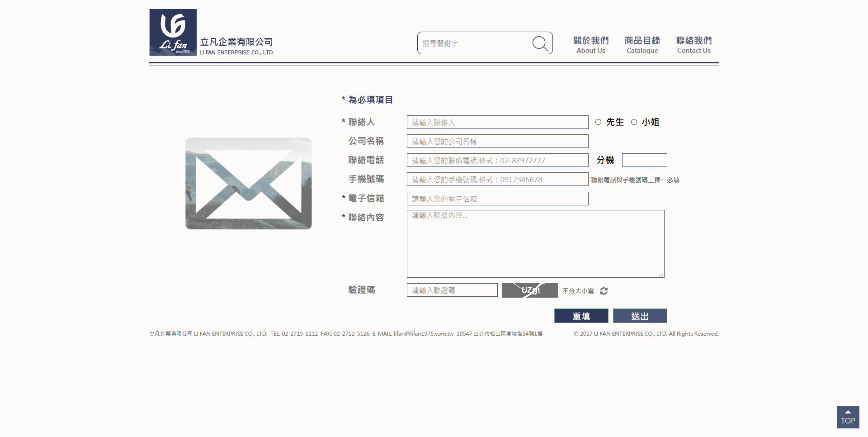Click the TOP back-to-top arrow
868x437 pixels.
click(x=847, y=417)
